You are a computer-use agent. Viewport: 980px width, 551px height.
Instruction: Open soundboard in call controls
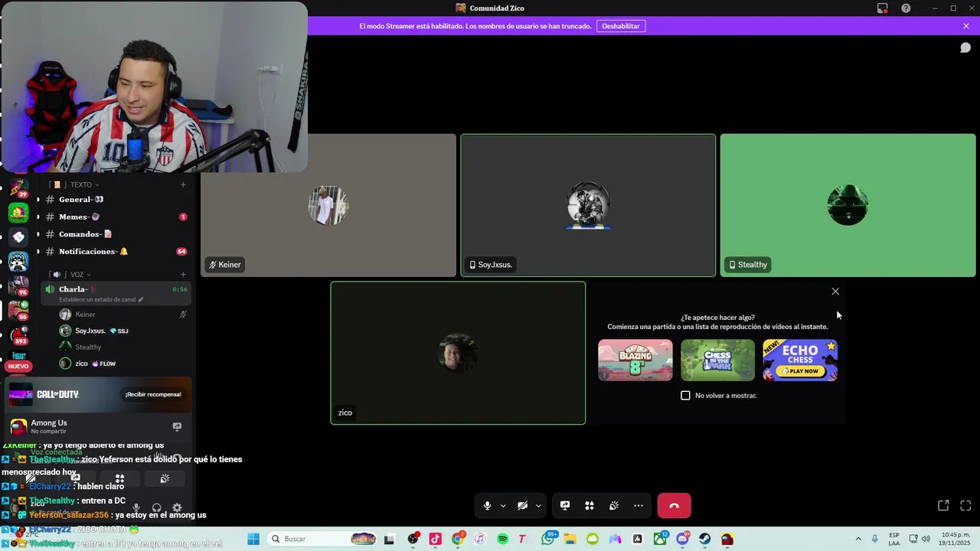point(614,506)
